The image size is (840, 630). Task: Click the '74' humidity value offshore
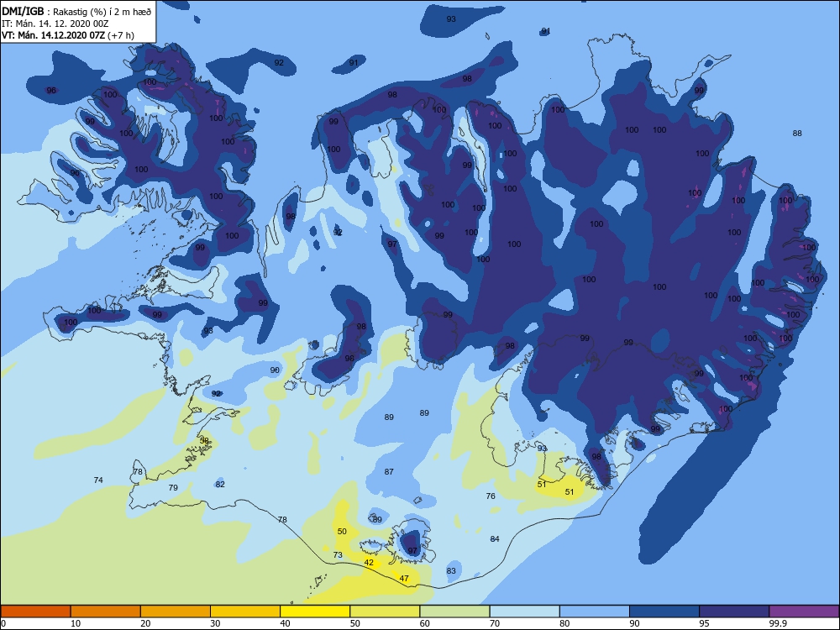coord(98,480)
